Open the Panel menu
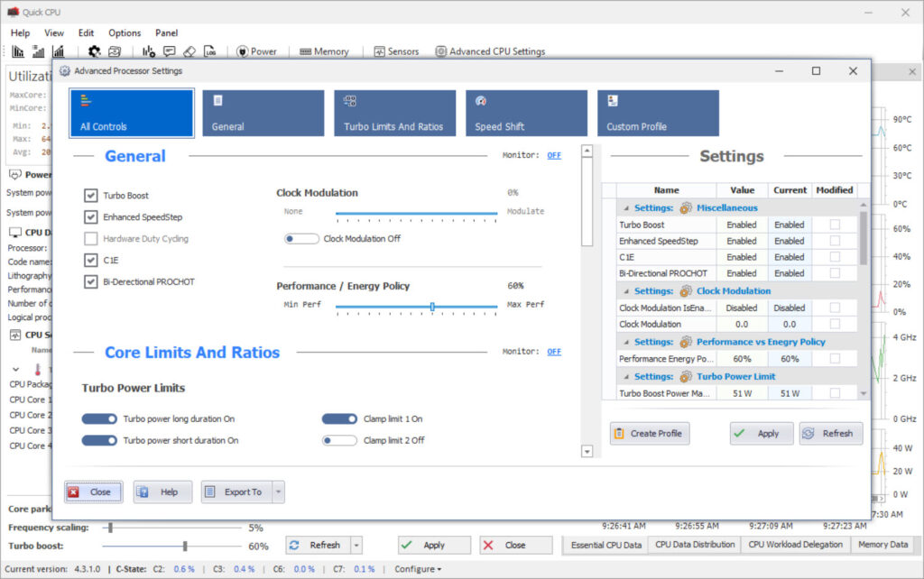The height and width of the screenshot is (579, 924). (x=166, y=33)
